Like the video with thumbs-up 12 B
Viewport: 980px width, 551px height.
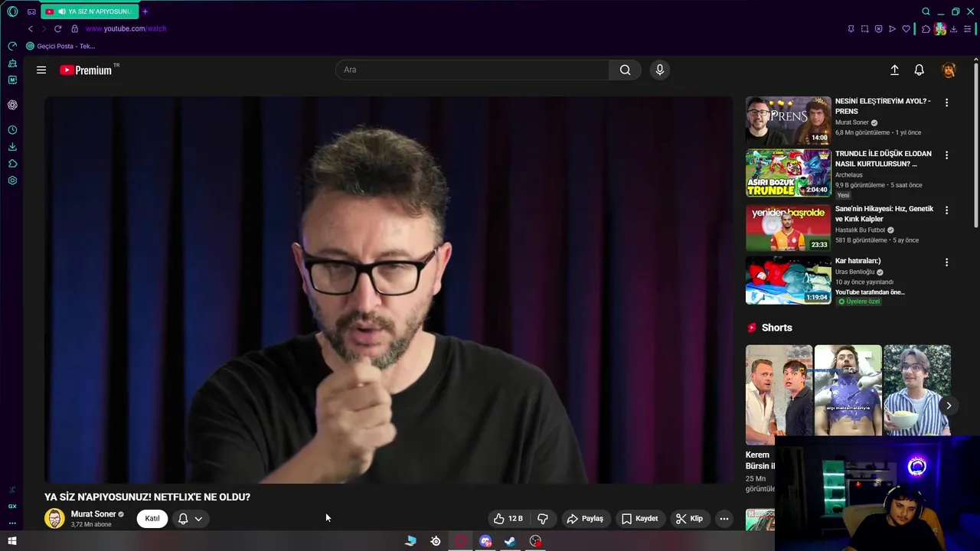point(508,518)
